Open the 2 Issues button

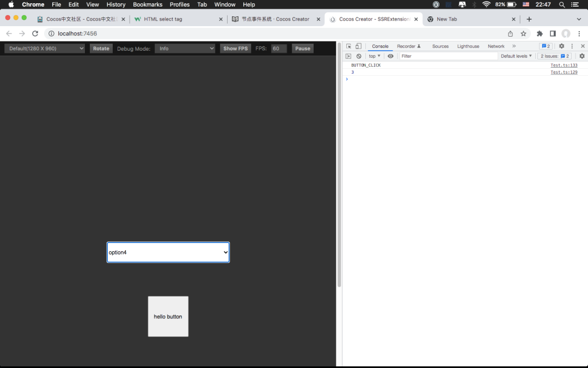pos(555,56)
